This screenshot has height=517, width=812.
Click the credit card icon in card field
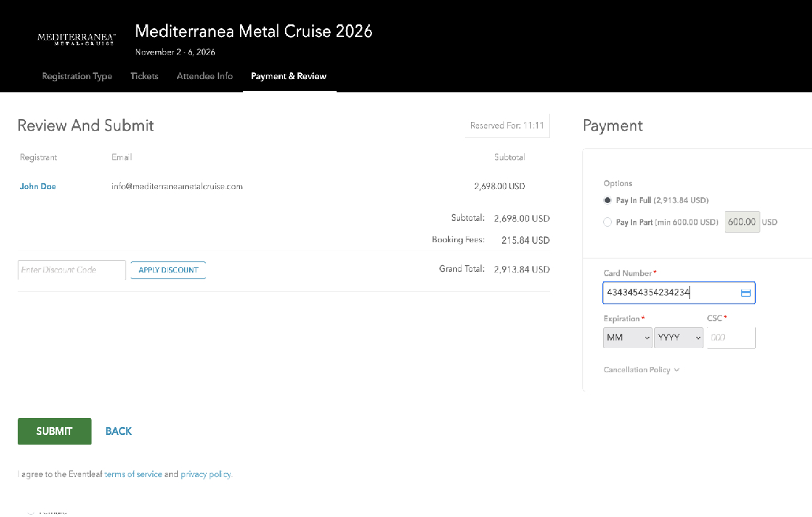[x=745, y=293]
